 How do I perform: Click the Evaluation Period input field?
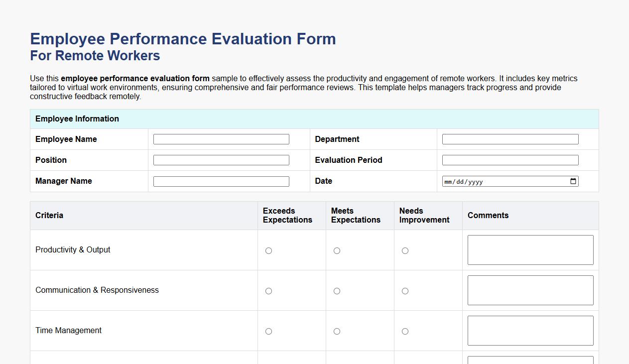[x=510, y=160]
